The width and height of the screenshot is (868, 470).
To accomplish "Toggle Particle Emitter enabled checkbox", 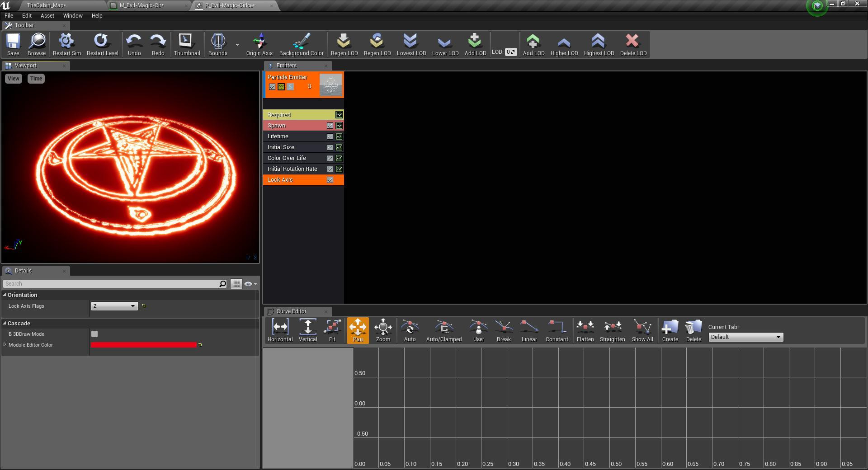I will [272, 87].
